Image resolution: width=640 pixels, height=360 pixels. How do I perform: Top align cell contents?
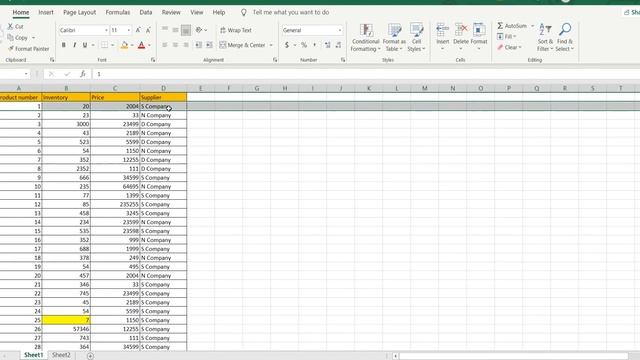coord(165,30)
